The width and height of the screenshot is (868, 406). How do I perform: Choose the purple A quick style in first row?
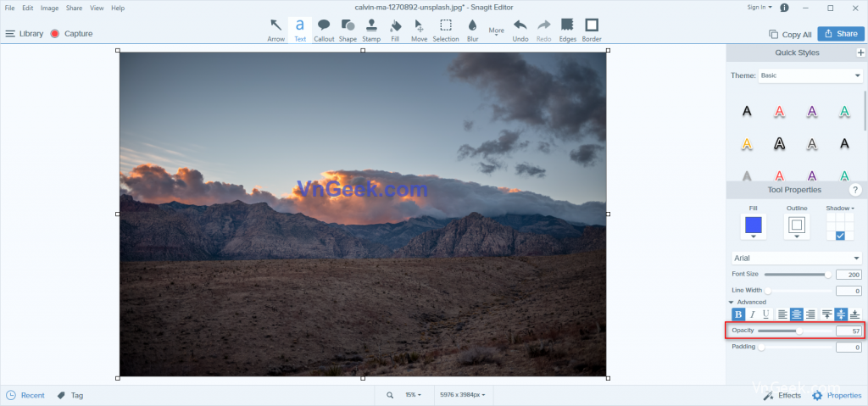(x=812, y=111)
